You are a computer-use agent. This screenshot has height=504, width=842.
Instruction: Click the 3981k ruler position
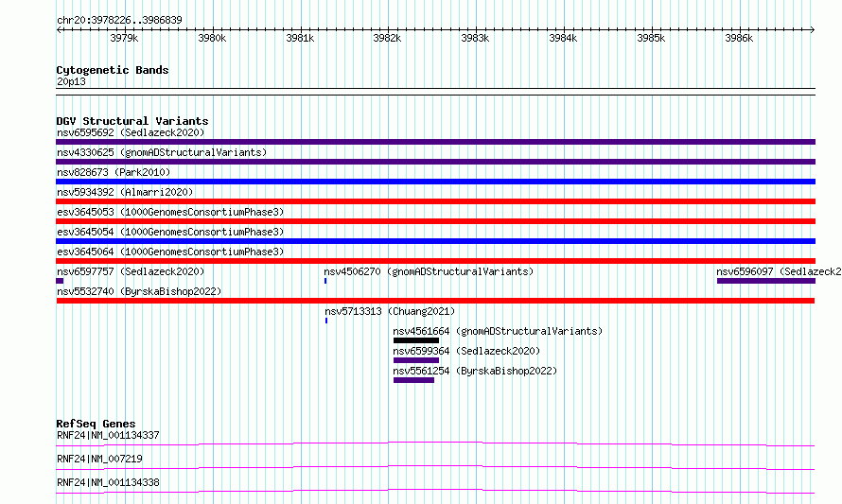(x=300, y=38)
